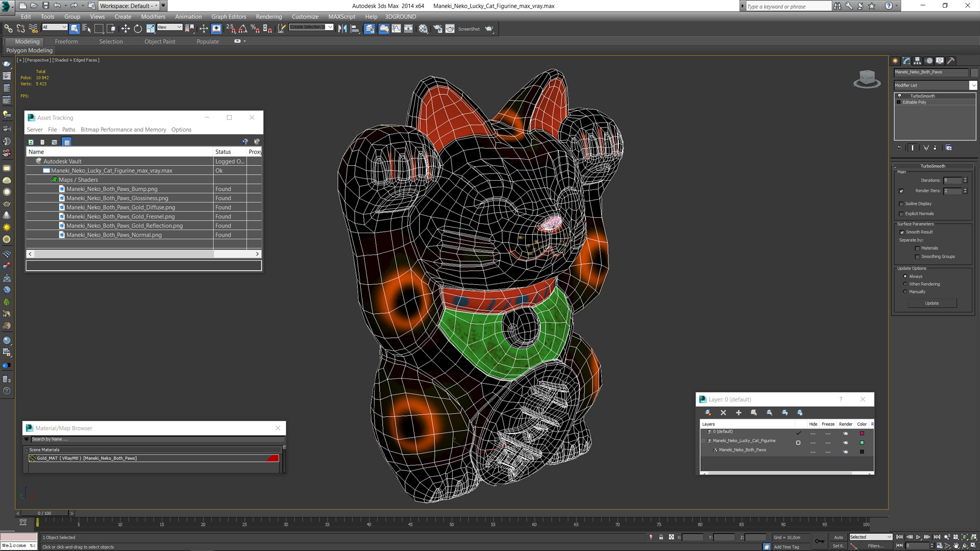Enable Isoline Display checkbox

(x=901, y=204)
